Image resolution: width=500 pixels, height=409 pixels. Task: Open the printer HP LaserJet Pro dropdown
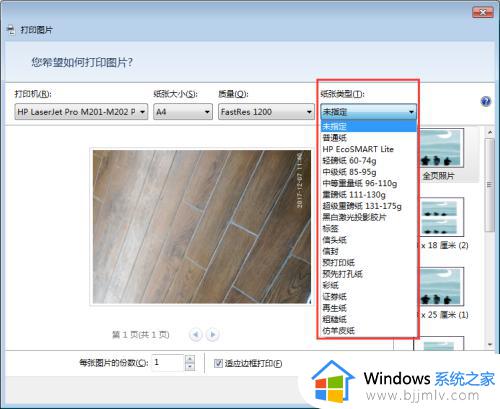click(81, 112)
